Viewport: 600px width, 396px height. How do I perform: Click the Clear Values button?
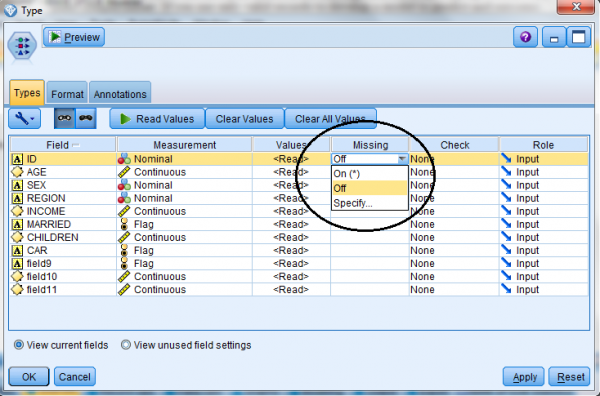point(245,119)
